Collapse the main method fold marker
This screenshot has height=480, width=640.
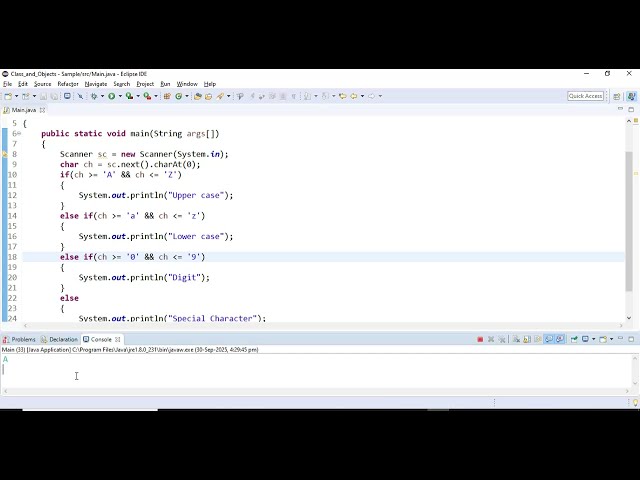tap(19, 133)
